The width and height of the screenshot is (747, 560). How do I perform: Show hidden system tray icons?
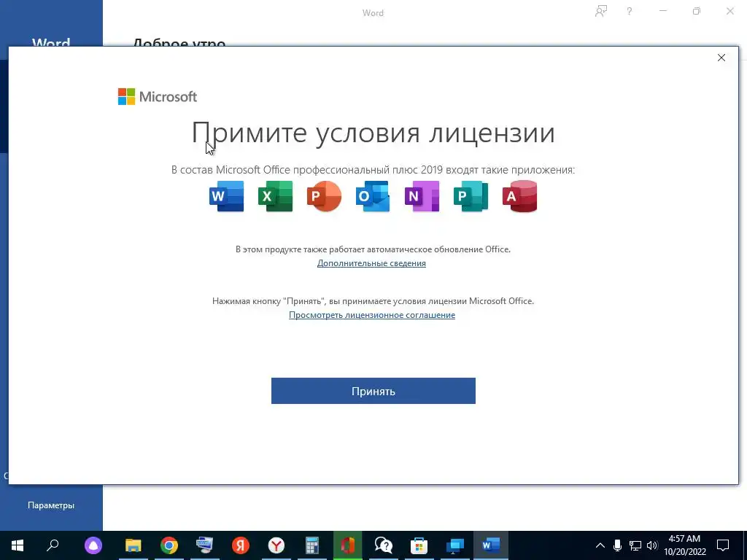tap(600, 545)
